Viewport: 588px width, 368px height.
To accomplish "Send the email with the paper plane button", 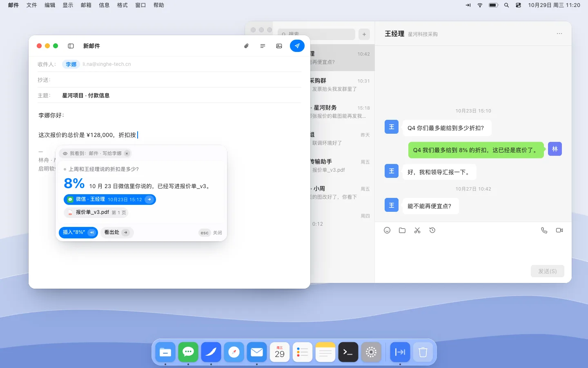I will pyautogui.click(x=297, y=46).
